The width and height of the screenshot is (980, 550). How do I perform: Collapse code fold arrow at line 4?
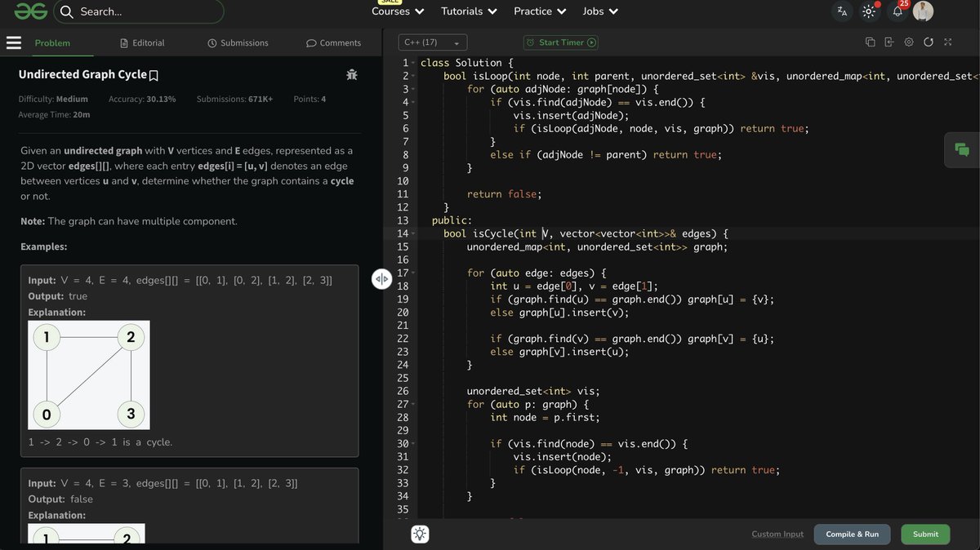pyautogui.click(x=413, y=102)
